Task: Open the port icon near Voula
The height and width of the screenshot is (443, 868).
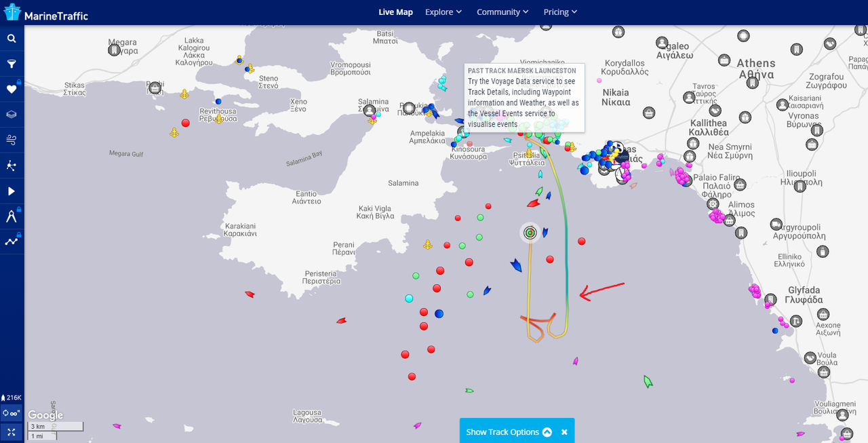Action: 810,358
